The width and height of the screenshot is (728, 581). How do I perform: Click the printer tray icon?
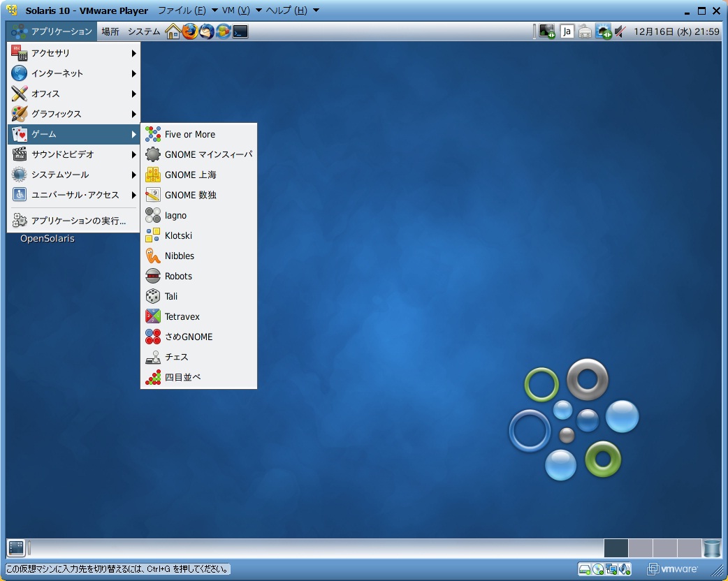click(x=585, y=31)
